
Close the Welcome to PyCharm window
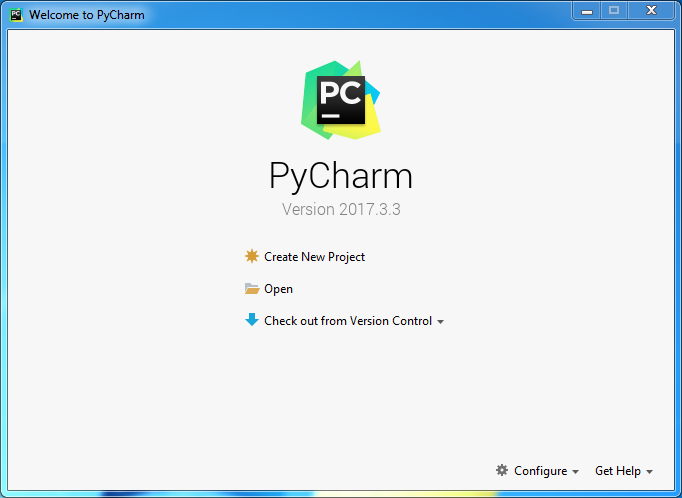coord(651,11)
